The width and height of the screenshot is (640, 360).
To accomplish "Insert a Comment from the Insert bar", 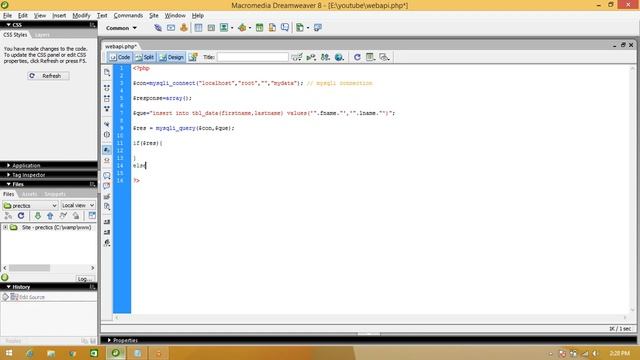I will tap(285, 28).
